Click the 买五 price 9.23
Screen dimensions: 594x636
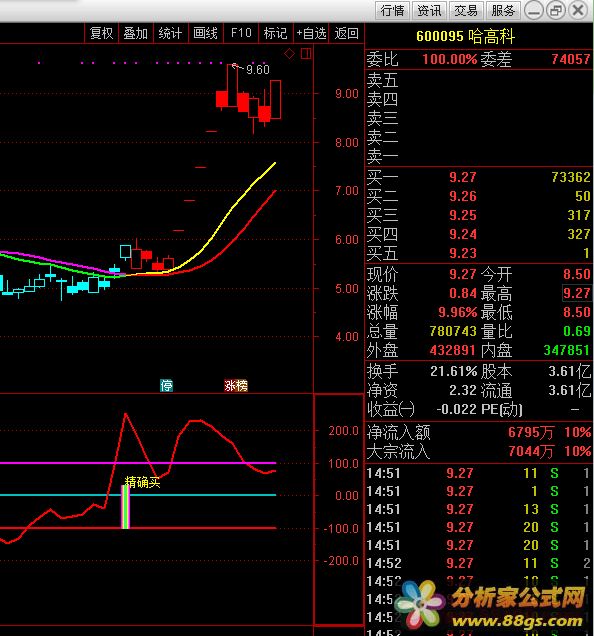point(463,253)
